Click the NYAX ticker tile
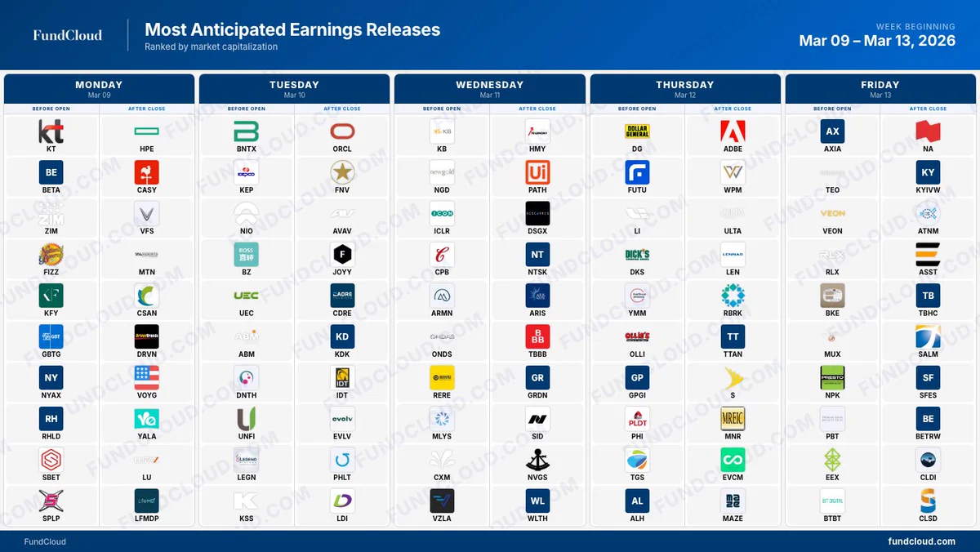The width and height of the screenshot is (980, 552). [51, 382]
